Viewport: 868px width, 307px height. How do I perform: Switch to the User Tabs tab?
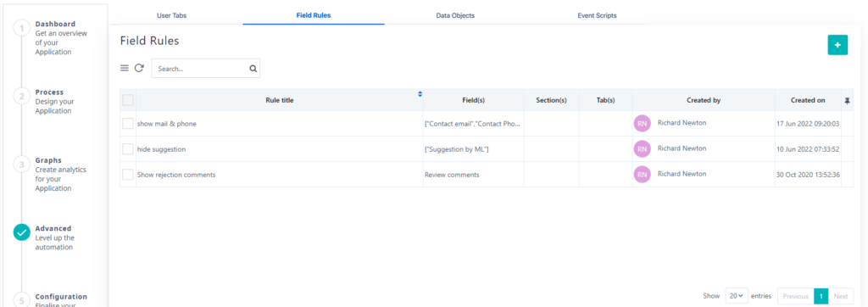click(x=171, y=15)
